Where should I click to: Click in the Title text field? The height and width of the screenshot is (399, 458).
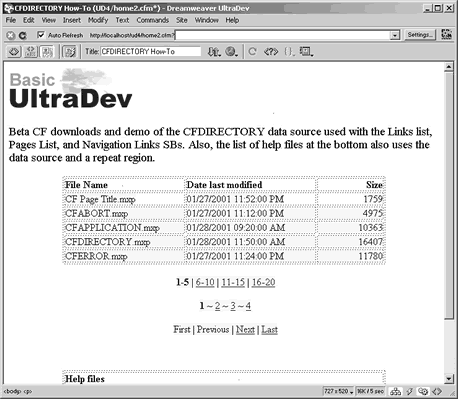tap(151, 52)
